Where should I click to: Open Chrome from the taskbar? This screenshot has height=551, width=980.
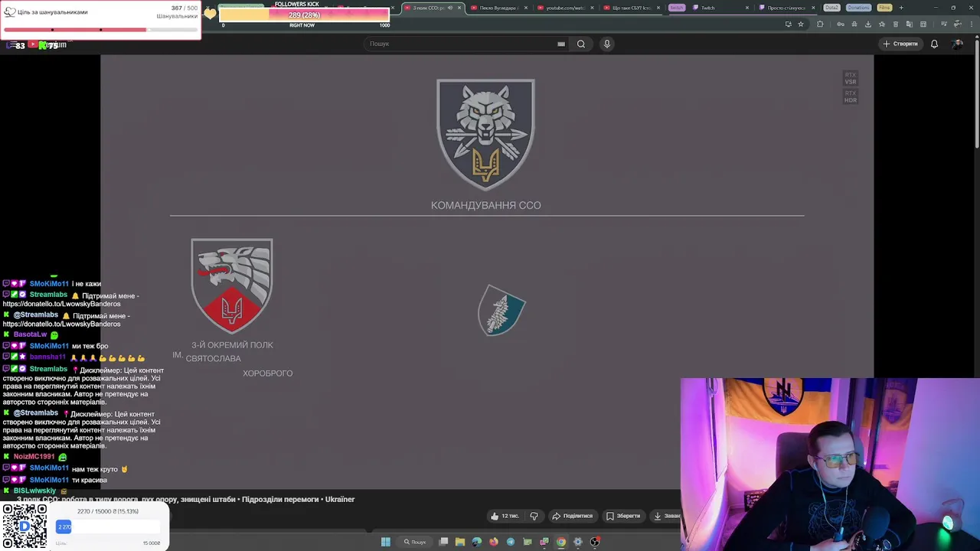click(561, 542)
